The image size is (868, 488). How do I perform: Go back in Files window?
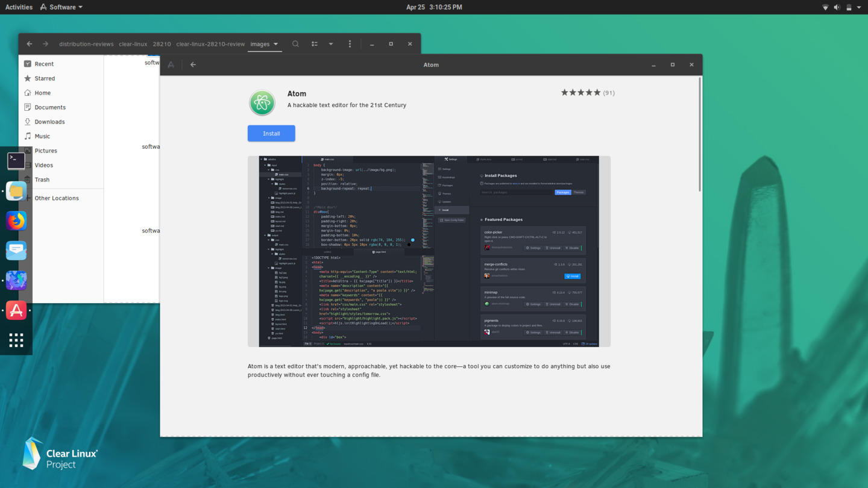point(29,44)
